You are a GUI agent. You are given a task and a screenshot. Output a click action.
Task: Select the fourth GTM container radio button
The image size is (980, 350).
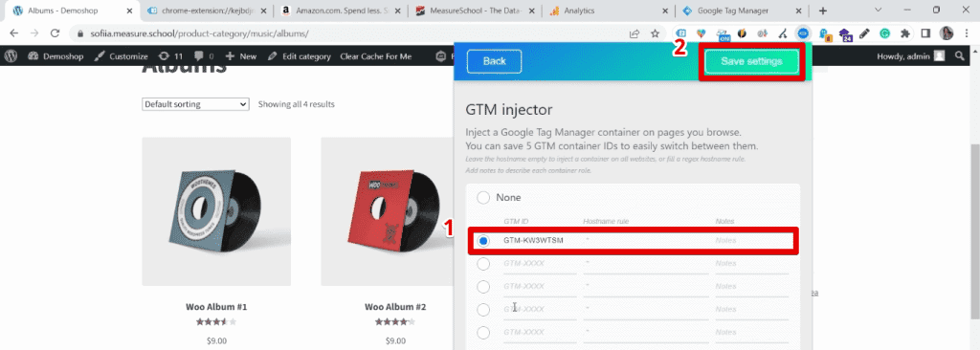click(x=483, y=310)
